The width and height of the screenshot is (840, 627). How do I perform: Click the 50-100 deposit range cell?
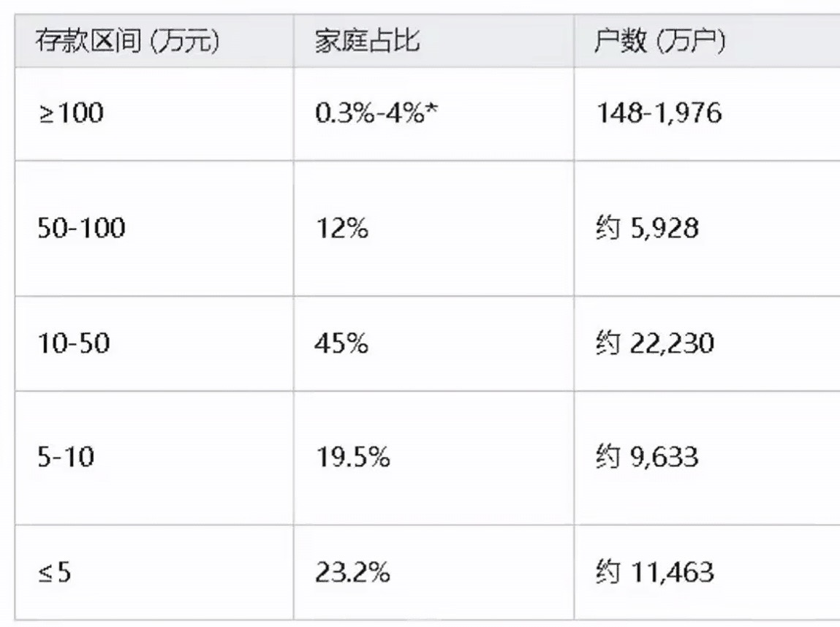tap(81, 229)
